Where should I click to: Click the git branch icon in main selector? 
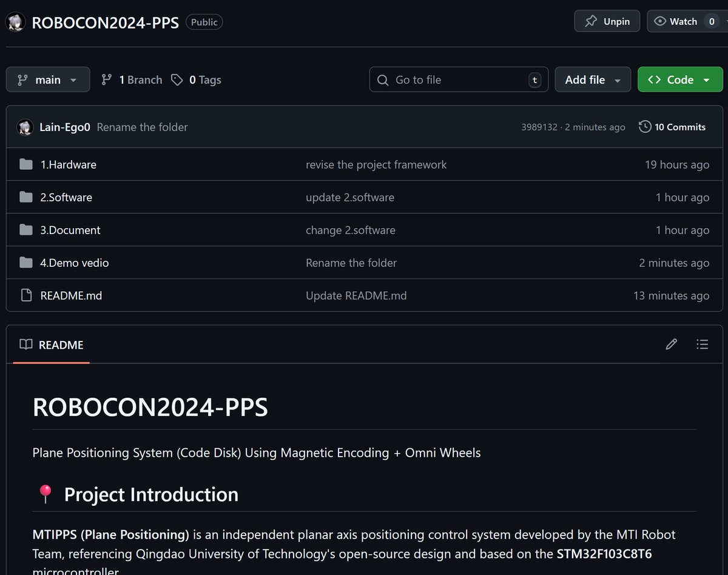23,79
